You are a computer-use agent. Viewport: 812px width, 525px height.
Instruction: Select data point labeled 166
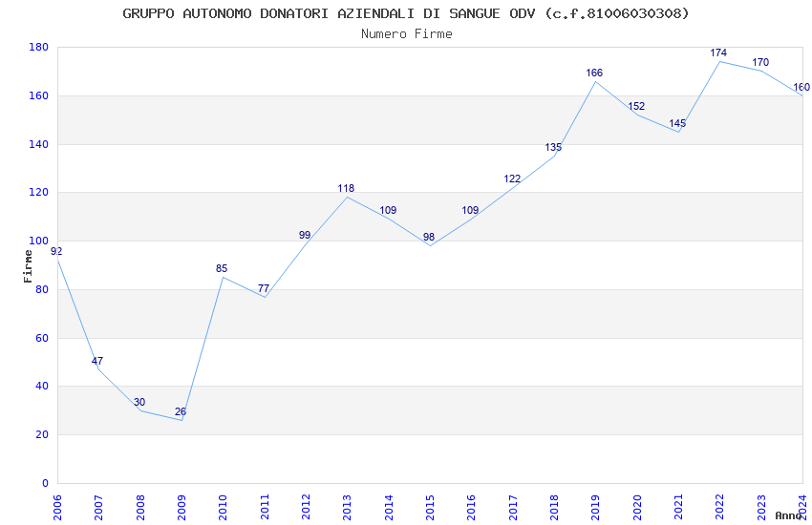pyautogui.click(x=594, y=73)
